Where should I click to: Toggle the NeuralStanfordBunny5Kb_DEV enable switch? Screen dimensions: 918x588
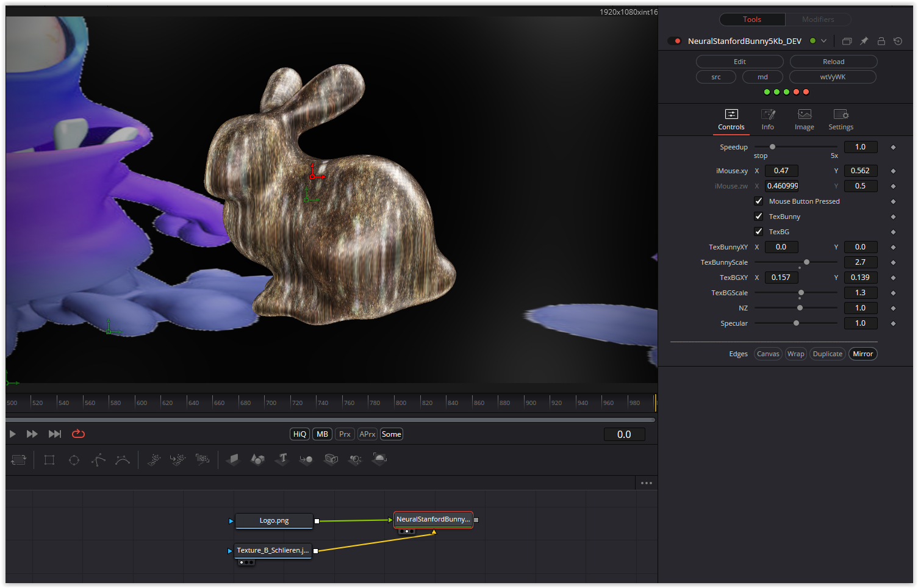click(x=675, y=41)
